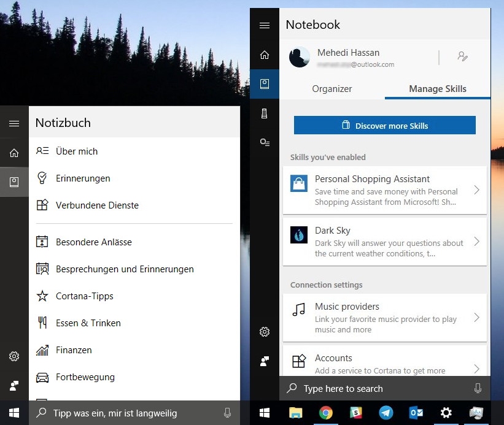Image resolution: width=504 pixels, height=425 pixels.
Task: Click the magnifier icon in Type here to search
Action: (292, 388)
